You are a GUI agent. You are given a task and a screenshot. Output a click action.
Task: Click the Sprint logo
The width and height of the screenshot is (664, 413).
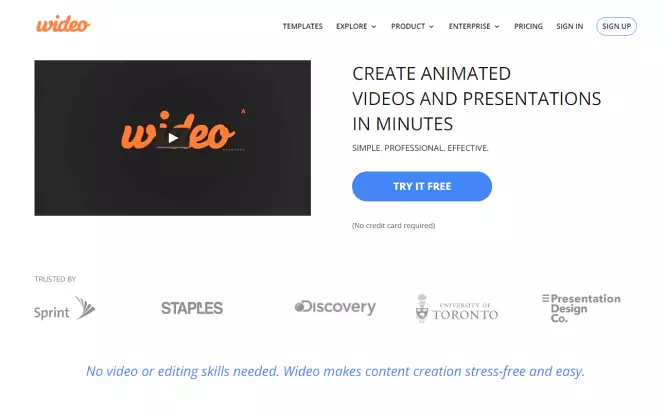65,308
